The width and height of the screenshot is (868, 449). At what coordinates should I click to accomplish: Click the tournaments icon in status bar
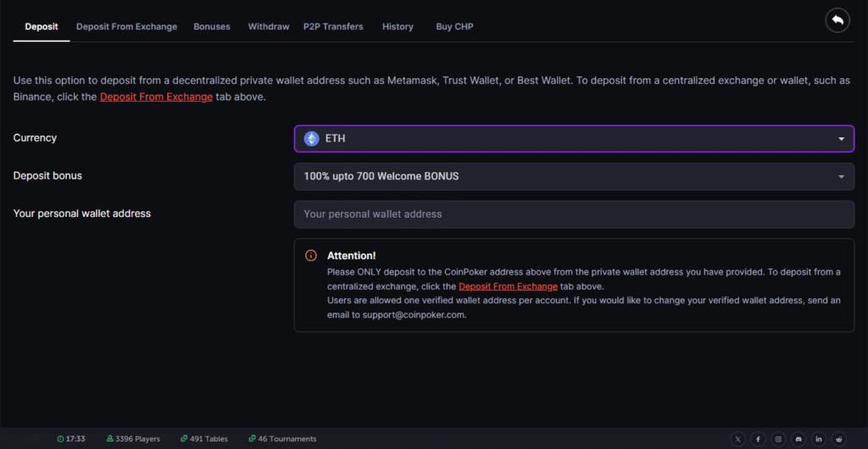click(x=252, y=439)
